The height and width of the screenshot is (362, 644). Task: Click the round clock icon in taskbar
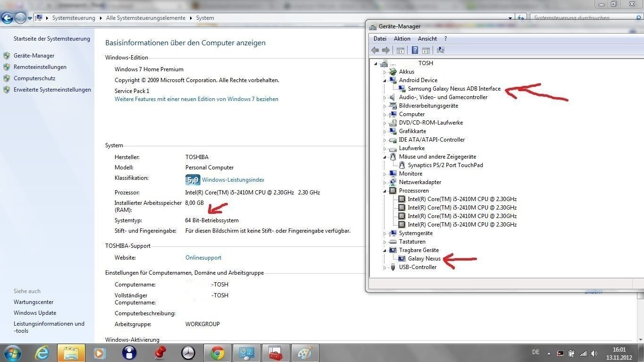pyautogui.click(x=188, y=353)
